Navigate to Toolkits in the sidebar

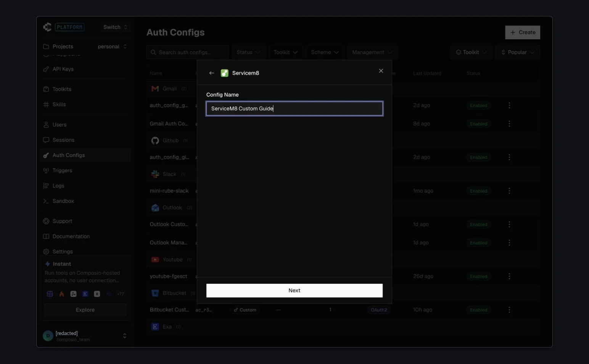pyautogui.click(x=62, y=89)
